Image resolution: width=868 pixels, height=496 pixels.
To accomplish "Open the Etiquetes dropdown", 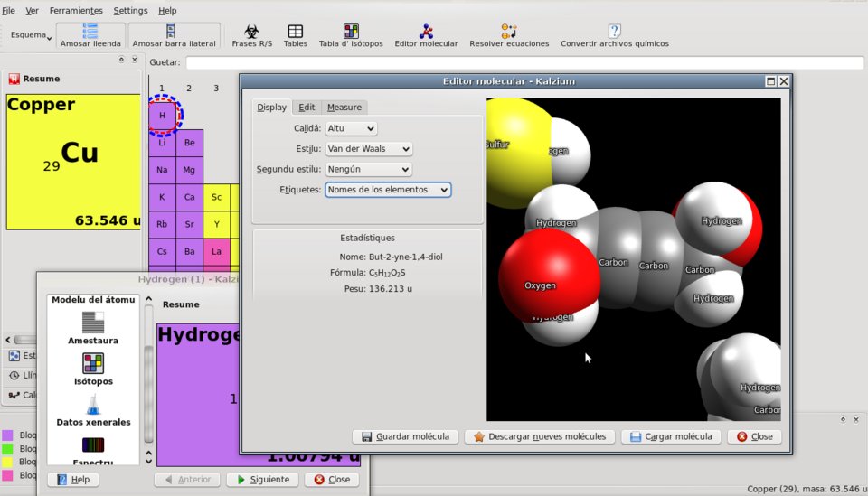I will 388,190.
